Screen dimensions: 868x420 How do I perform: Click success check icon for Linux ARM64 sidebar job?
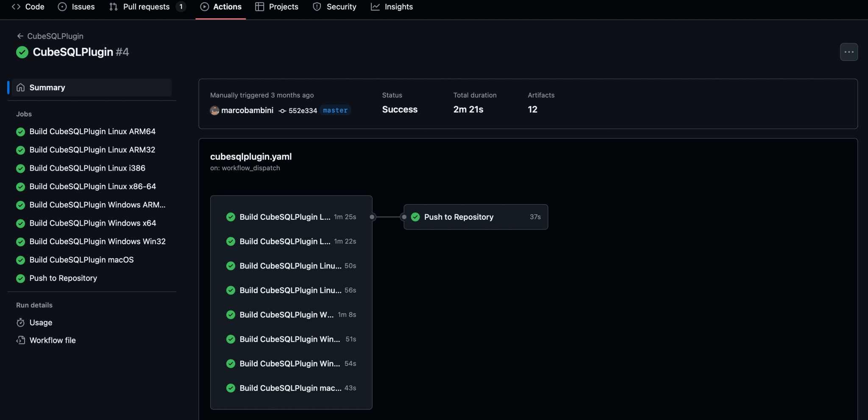20,132
